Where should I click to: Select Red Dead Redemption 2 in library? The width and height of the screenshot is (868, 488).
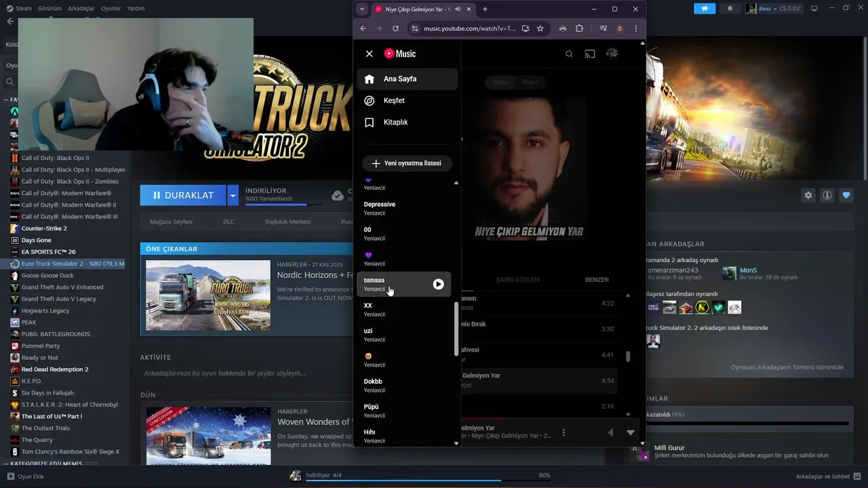[55, 369]
